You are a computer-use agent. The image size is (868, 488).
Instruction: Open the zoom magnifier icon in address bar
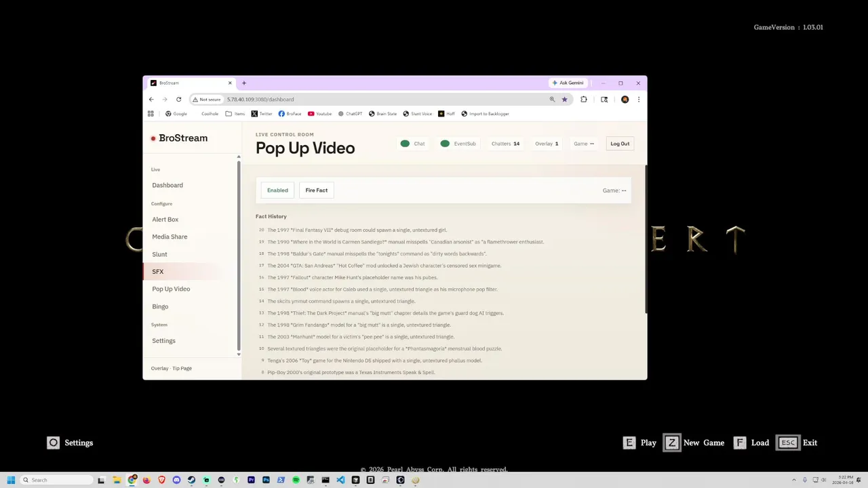(x=552, y=99)
